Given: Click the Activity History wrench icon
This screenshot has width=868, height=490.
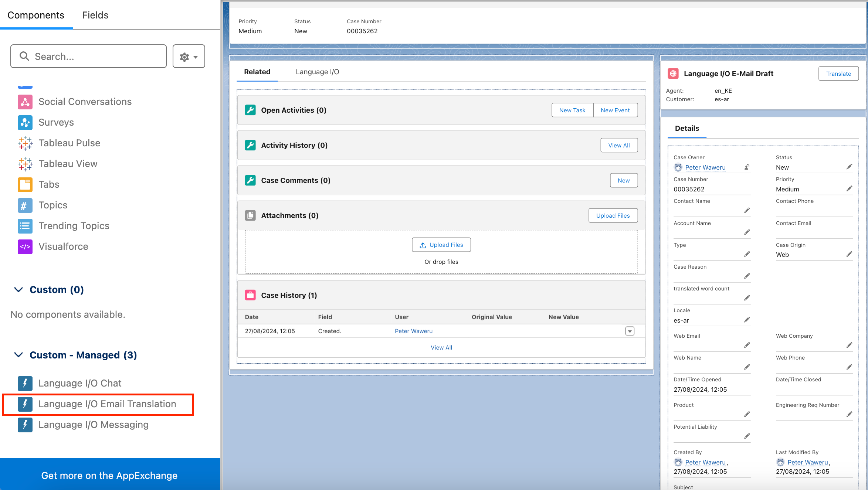Looking at the screenshot, I should (250, 145).
